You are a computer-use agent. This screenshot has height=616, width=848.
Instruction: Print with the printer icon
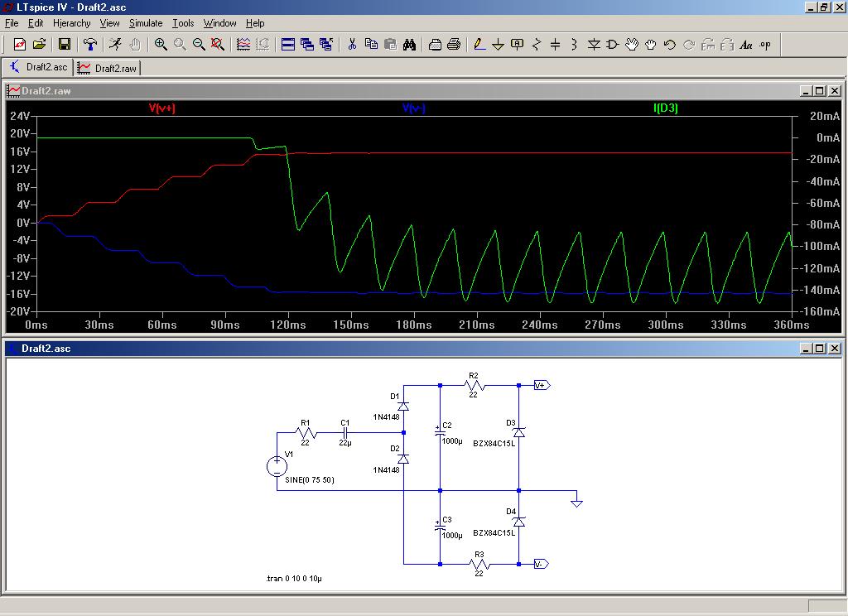click(454, 45)
